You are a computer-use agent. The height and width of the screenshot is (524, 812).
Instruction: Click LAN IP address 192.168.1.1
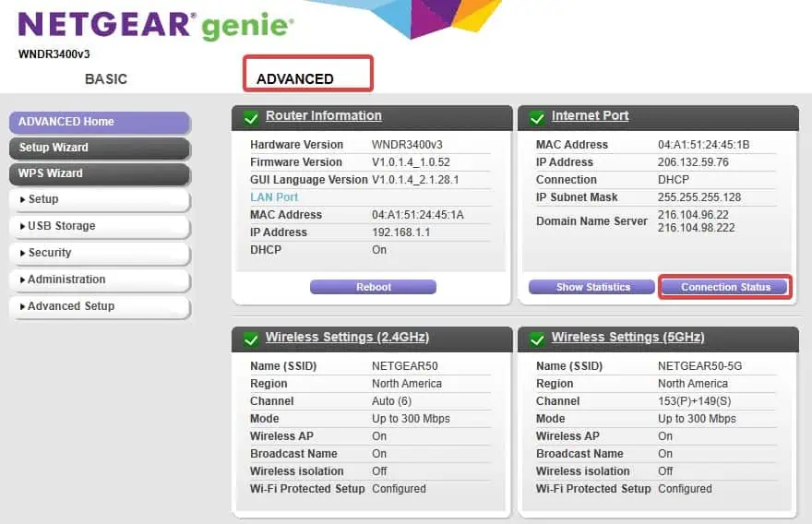(x=400, y=232)
